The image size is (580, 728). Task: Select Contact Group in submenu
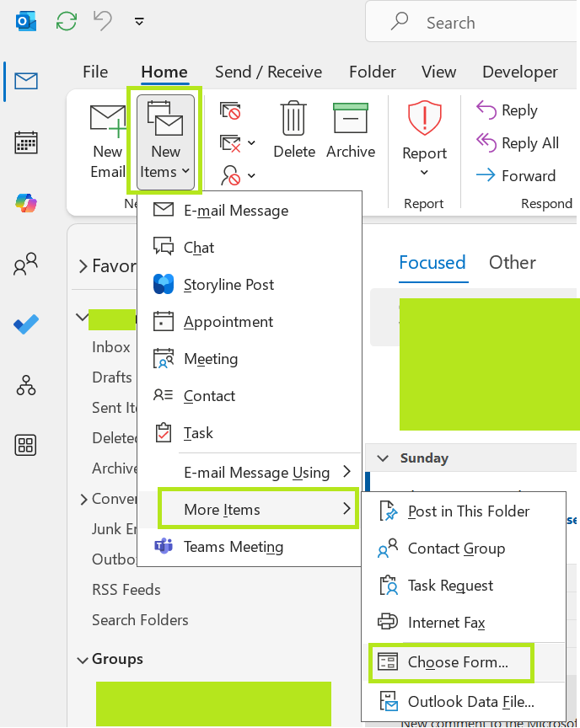click(x=464, y=549)
